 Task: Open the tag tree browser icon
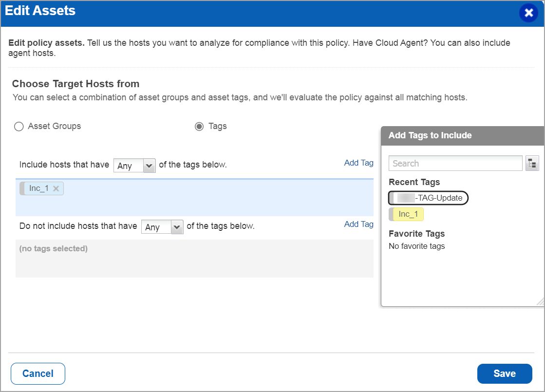coord(532,164)
